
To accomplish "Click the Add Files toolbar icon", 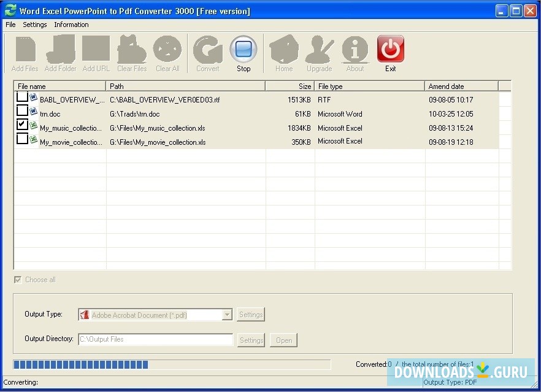I will click(25, 53).
